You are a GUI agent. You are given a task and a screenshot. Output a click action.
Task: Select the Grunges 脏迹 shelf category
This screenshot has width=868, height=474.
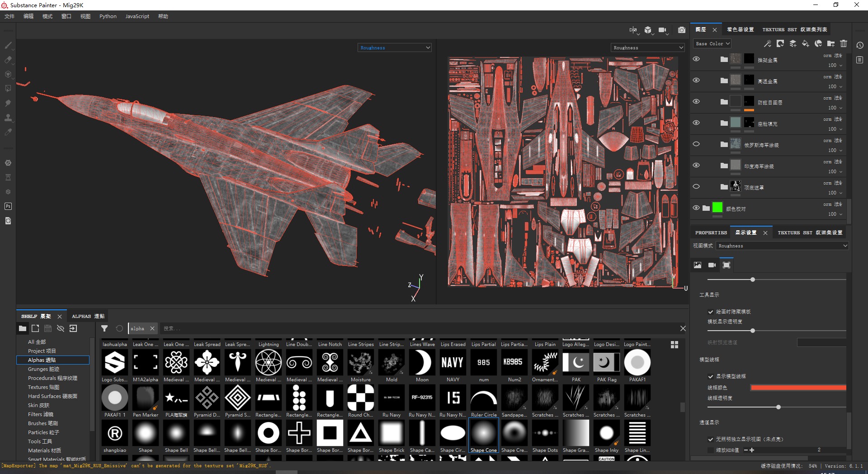tap(43, 369)
